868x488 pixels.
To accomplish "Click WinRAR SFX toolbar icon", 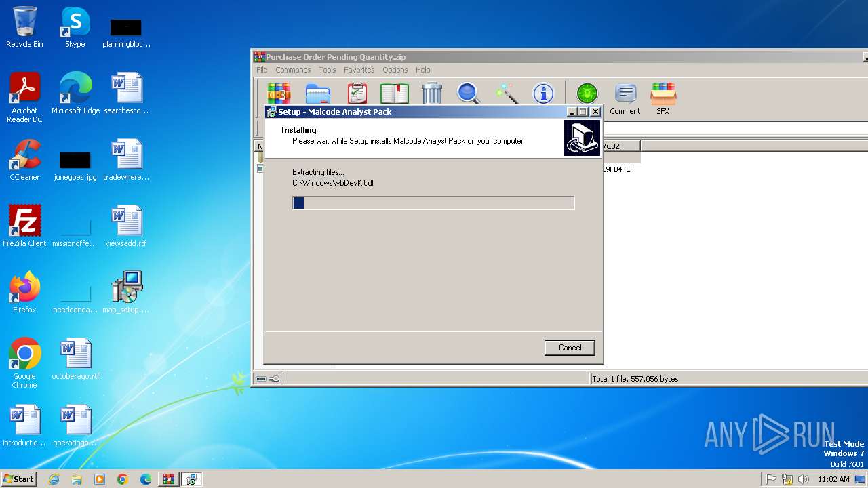I will (x=663, y=99).
